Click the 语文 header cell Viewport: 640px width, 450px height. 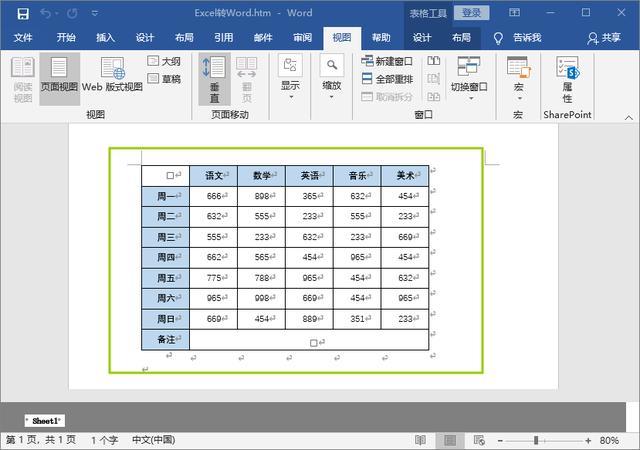pos(214,176)
